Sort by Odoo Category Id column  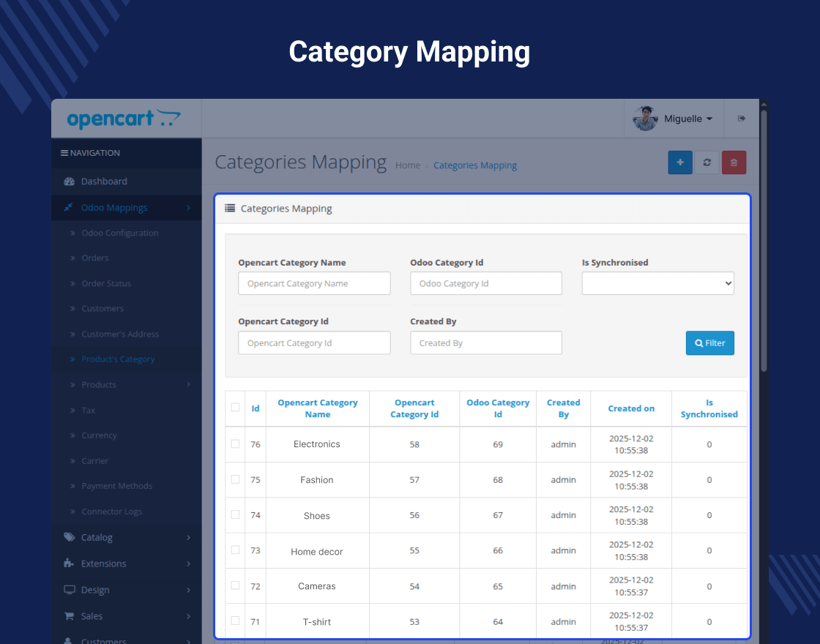[x=498, y=408]
